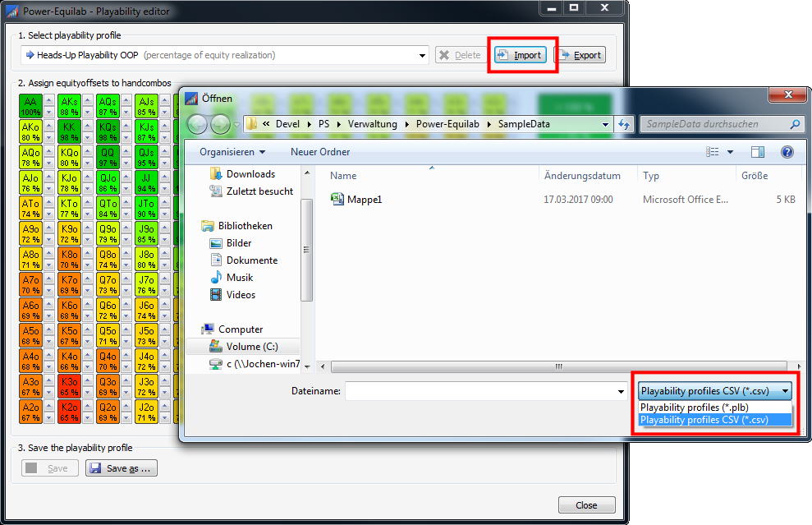This screenshot has width=812, height=525.
Task: Open the file type filter combo box
Action: (x=714, y=391)
